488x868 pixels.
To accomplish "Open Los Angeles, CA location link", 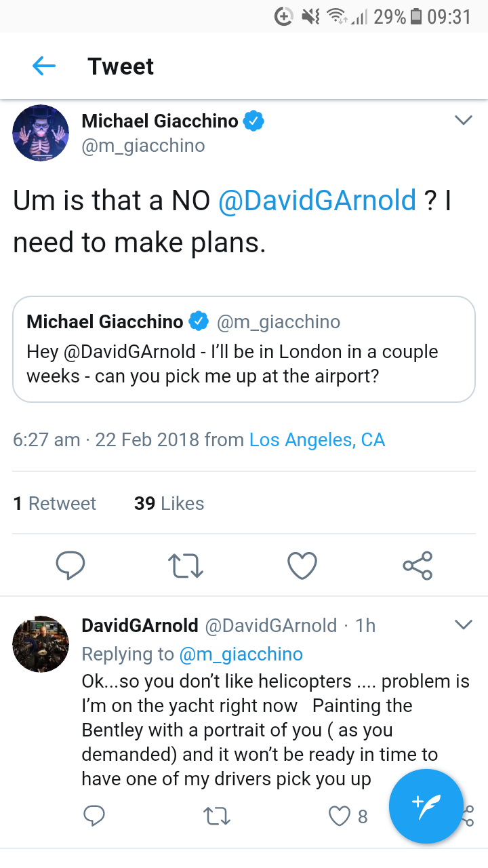I will point(317,439).
